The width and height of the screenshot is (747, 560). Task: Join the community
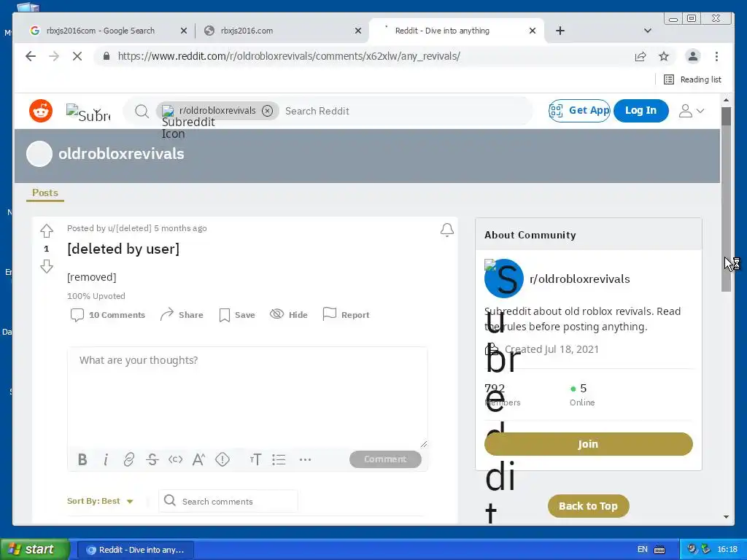(589, 444)
